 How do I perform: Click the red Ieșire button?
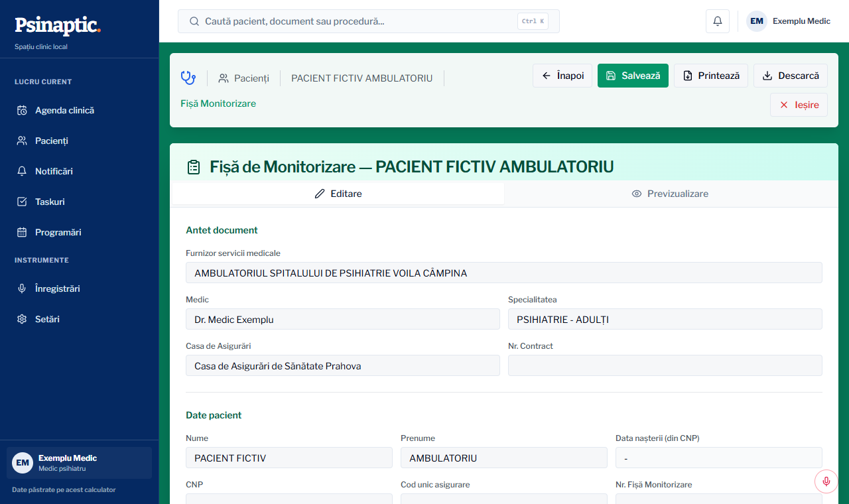(x=799, y=105)
